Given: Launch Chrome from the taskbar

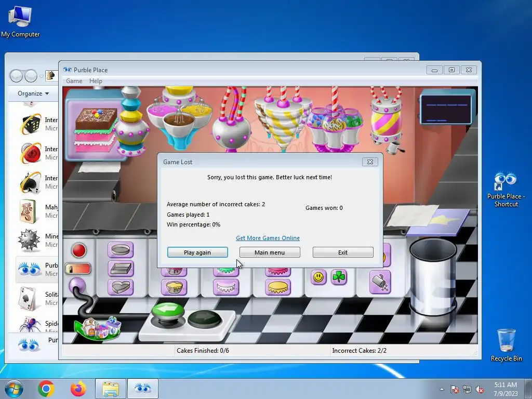Looking at the screenshot, I should tap(46, 389).
